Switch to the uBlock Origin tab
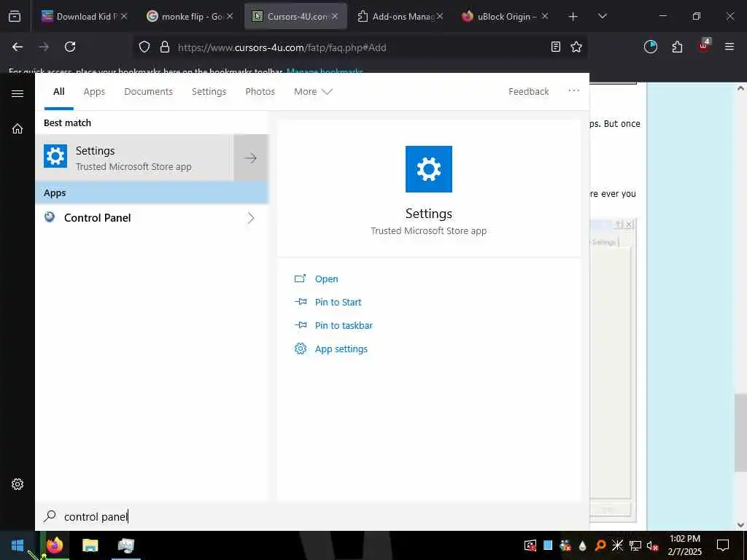The height and width of the screenshot is (560, 747). pyautogui.click(x=499, y=16)
